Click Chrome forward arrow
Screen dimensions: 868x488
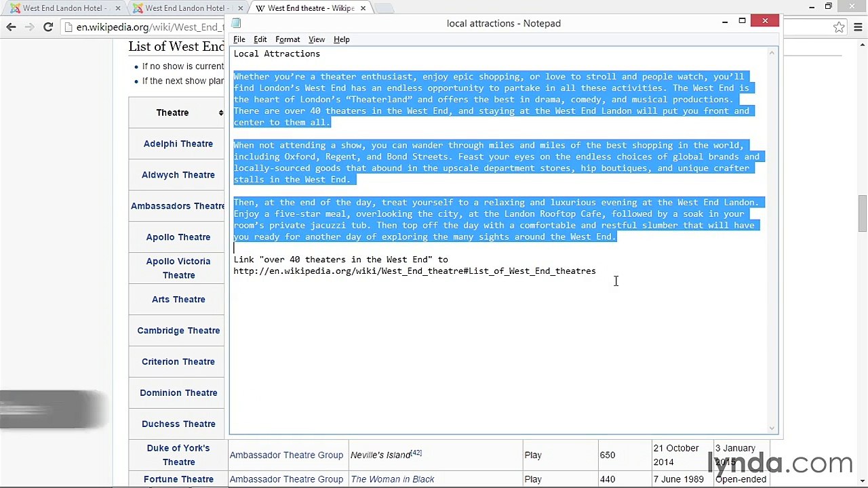(x=29, y=27)
